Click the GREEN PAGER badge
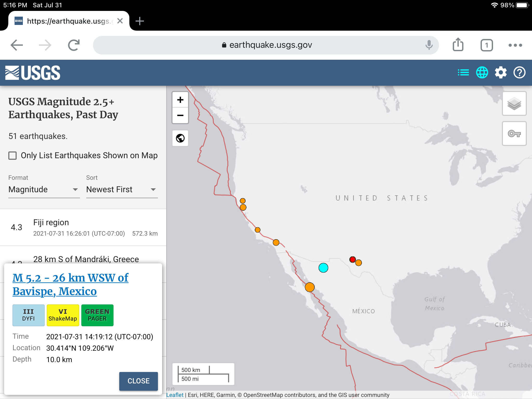 pos(97,315)
